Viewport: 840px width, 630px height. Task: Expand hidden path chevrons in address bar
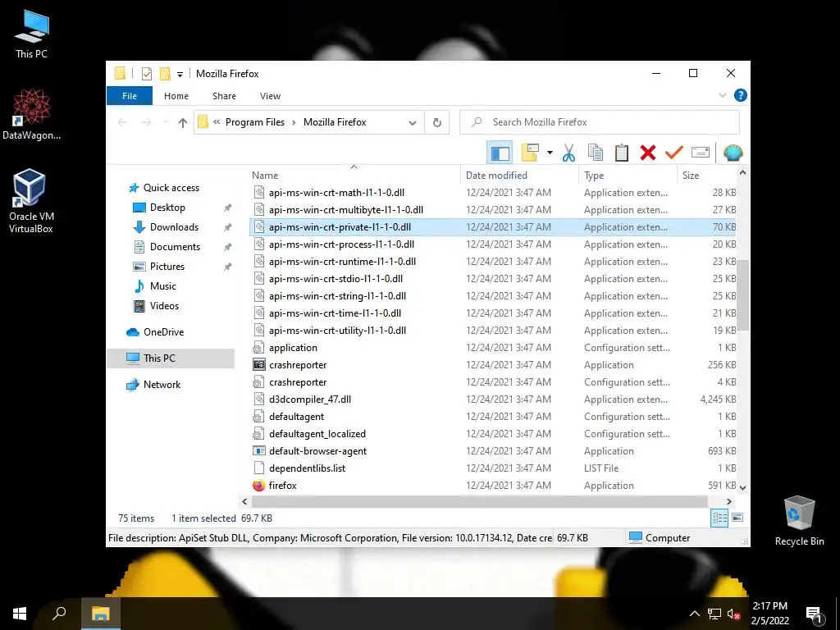[x=217, y=122]
